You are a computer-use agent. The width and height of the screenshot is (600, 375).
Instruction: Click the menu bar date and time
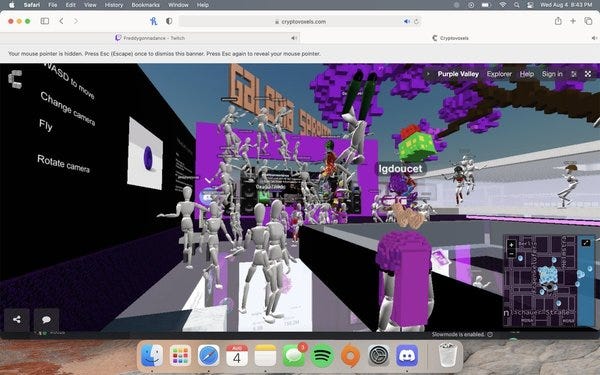point(566,5)
